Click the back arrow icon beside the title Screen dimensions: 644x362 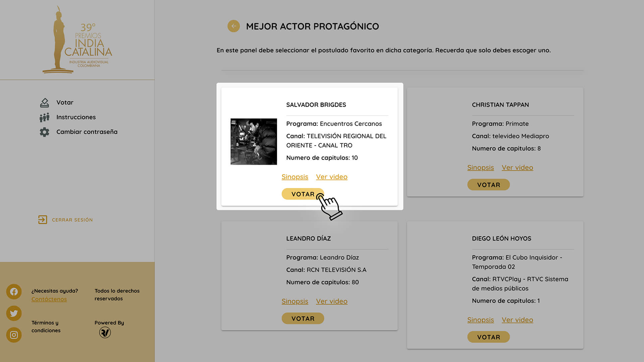(233, 26)
